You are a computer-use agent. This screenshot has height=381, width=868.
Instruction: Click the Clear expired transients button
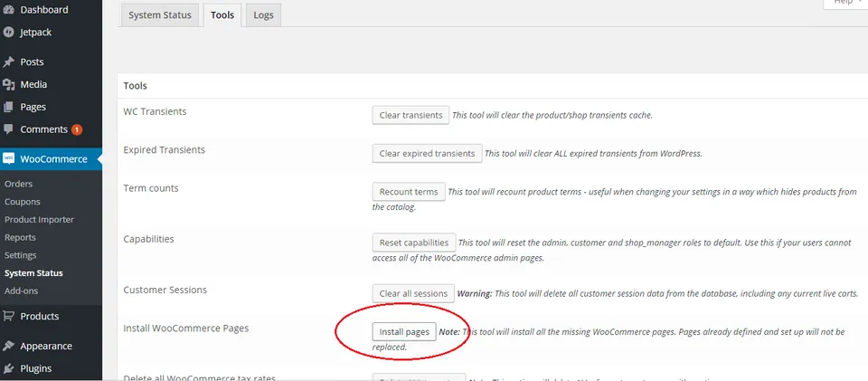(427, 154)
